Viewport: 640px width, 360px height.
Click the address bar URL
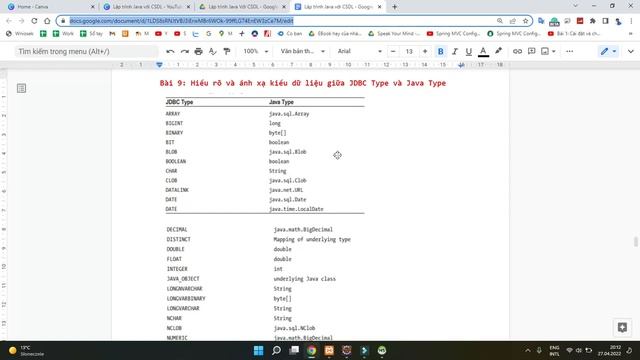[181, 21]
